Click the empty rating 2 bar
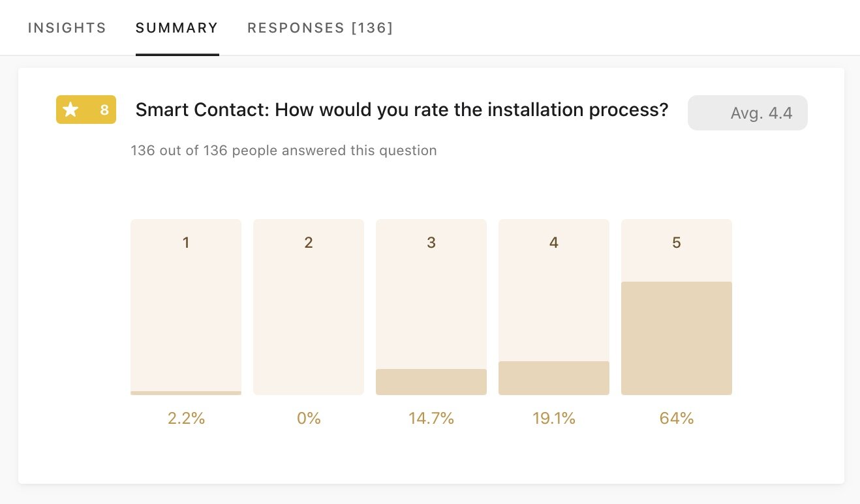The width and height of the screenshot is (860, 504). 309,313
